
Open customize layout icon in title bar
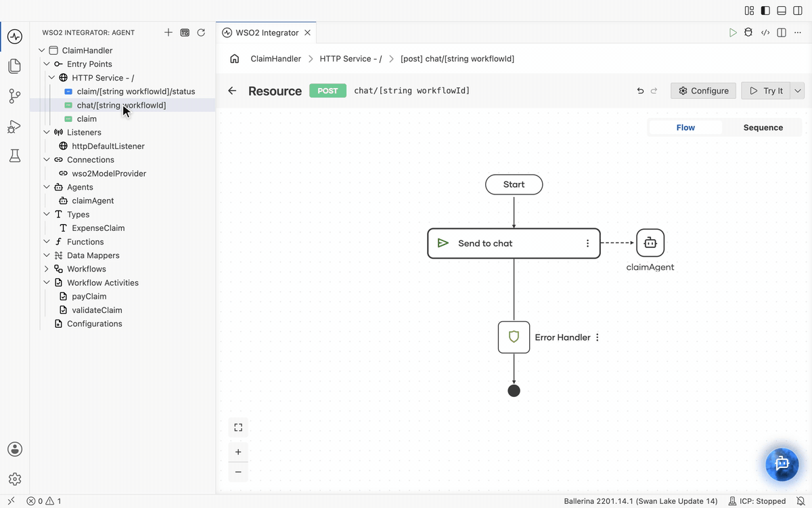749,10
